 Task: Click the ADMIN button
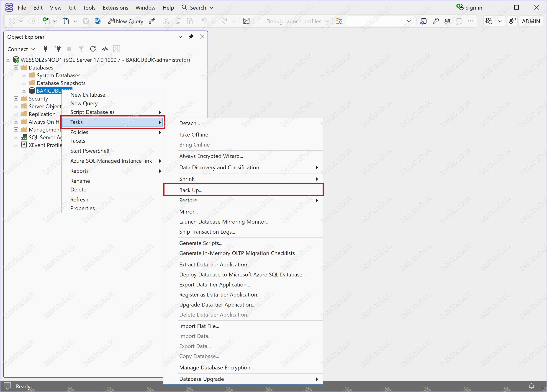coord(531,21)
